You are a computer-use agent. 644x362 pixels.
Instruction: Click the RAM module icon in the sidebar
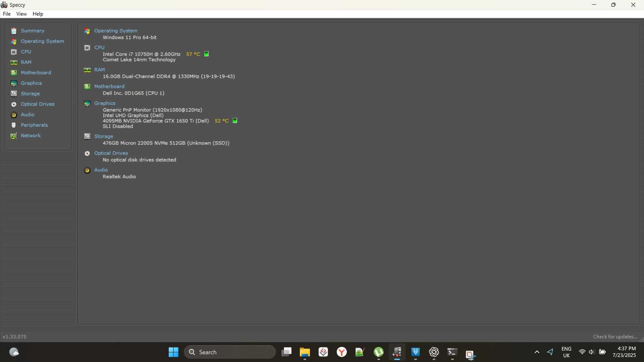(x=14, y=62)
